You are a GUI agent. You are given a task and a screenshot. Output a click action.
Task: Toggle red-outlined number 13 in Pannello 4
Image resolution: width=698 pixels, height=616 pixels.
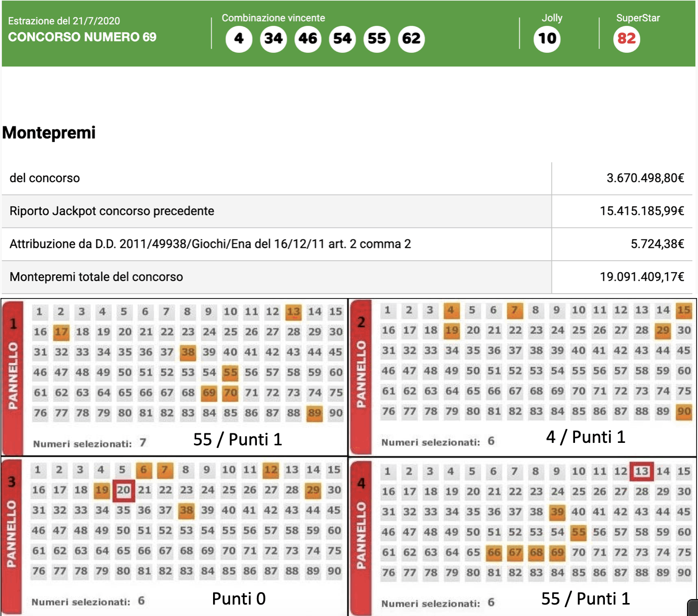tap(642, 471)
